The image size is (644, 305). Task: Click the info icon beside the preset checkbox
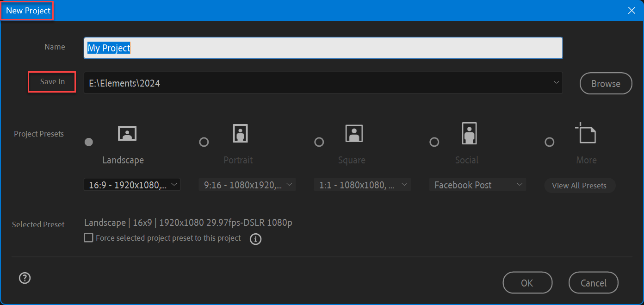point(255,239)
